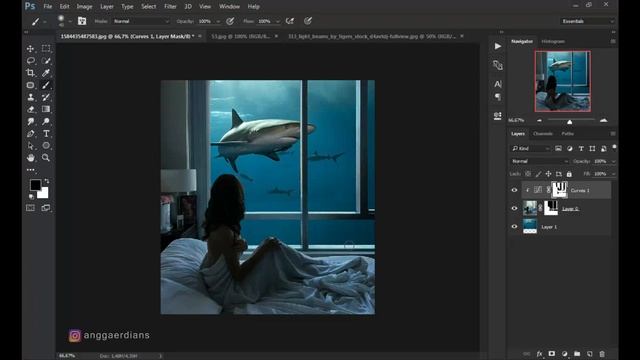Select the Spot Healing Brush tool
640x360 pixels.
pyautogui.click(x=30, y=85)
